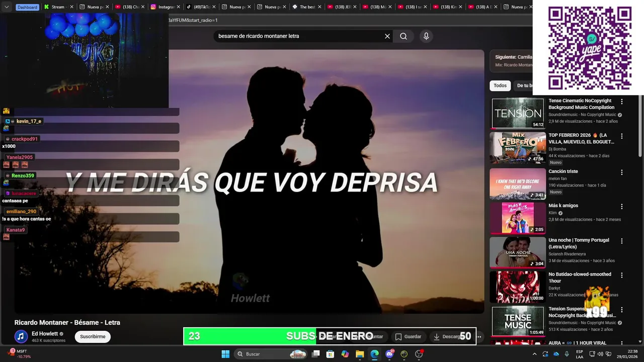This screenshot has width=644, height=362.
Task: Select the De tu b filter chip
Action: point(524,85)
